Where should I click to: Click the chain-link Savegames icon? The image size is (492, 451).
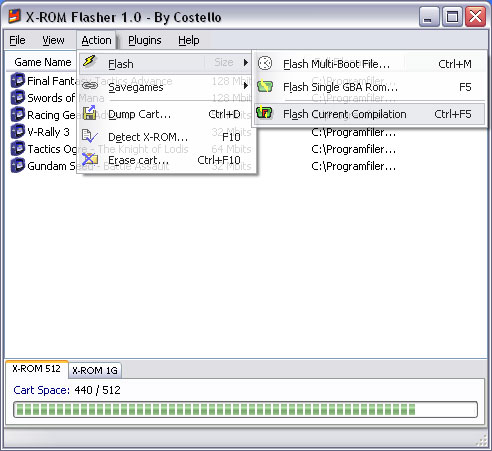[x=90, y=86]
